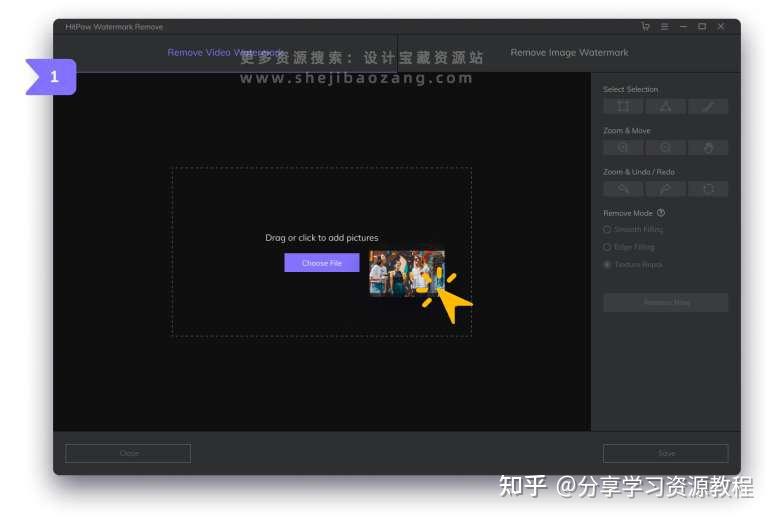Click 'Drag or click to add pictures' text
The width and height of the screenshot is (774, 519).
(x=322, y=238)
